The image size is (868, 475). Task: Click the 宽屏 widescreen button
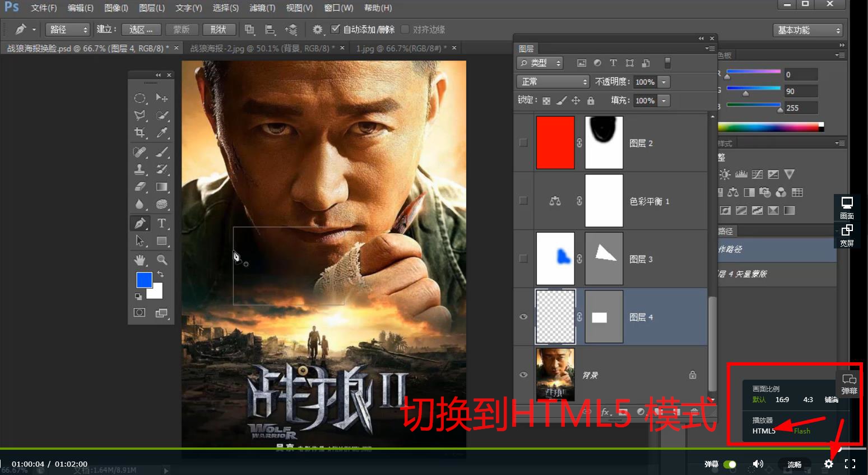click(x=847, y=236)
